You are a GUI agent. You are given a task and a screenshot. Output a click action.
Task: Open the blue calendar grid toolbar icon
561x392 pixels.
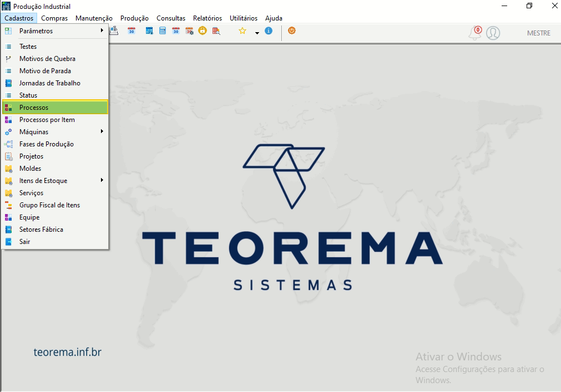click(x=149, y=30)
